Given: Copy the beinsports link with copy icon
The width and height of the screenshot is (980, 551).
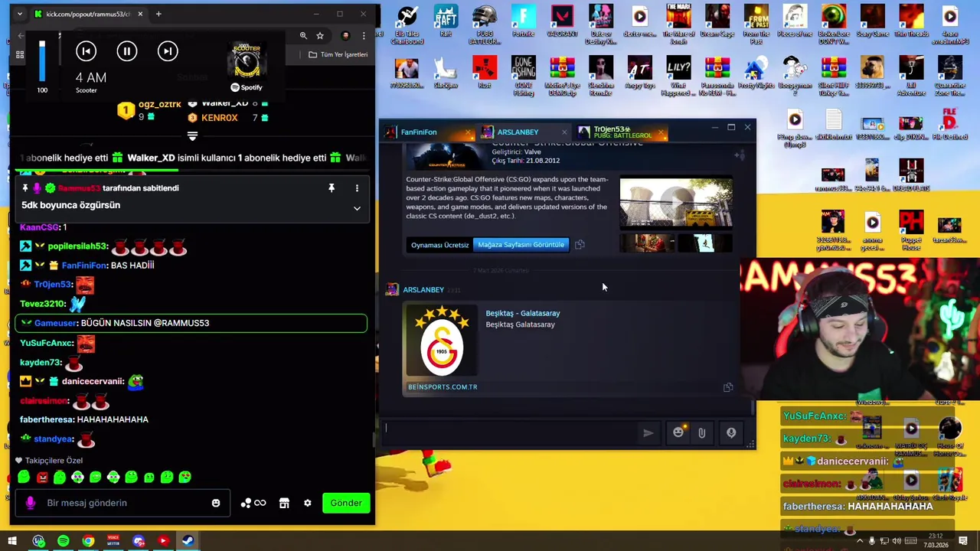Looking at the screenshot, I should [x=728, y=387].
